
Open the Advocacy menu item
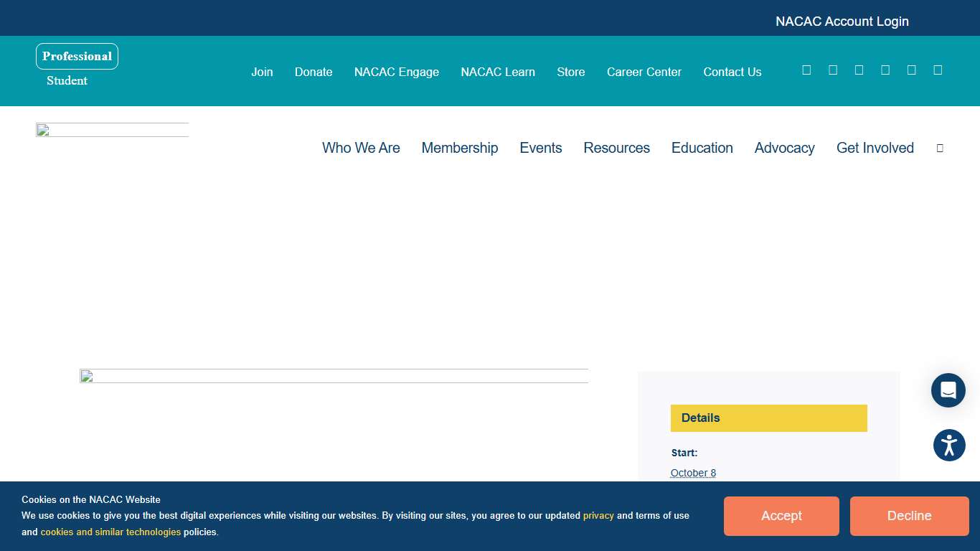784,148
